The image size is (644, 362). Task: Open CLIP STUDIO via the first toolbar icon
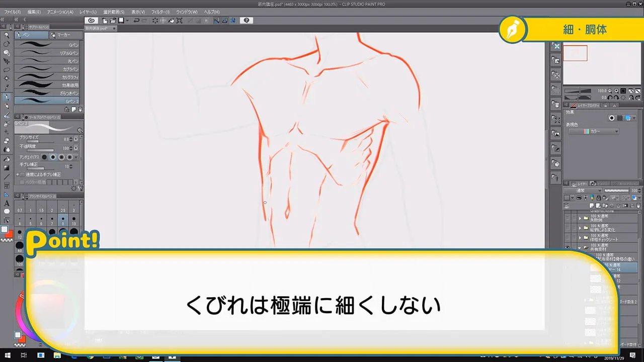click(x=92, y=20)
